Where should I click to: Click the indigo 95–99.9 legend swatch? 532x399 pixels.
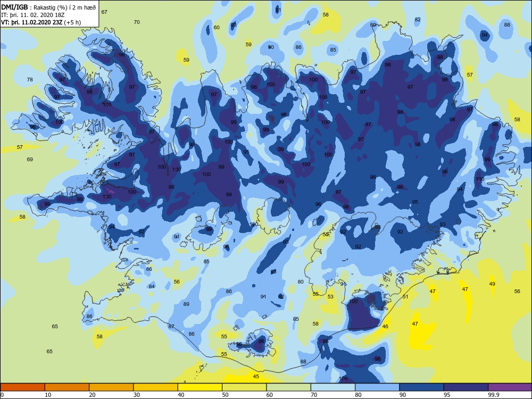(466, 387)
